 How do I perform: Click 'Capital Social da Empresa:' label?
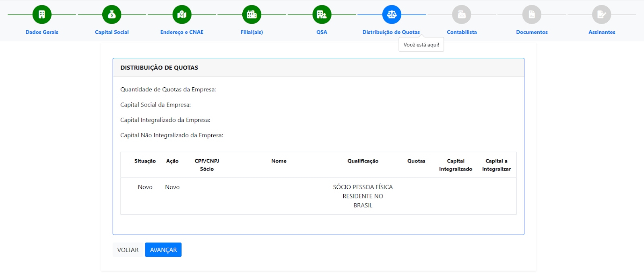[x=156, y=105]
